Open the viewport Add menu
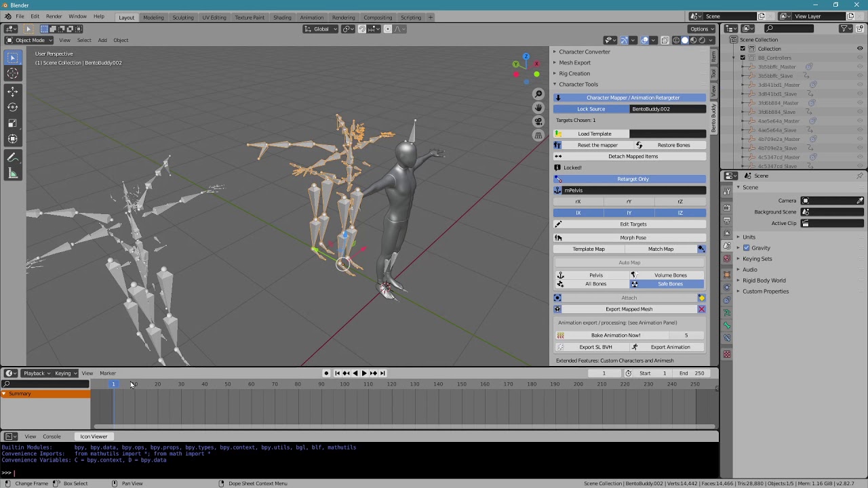This screenshot has height=488, width=868. click(102, 40)
